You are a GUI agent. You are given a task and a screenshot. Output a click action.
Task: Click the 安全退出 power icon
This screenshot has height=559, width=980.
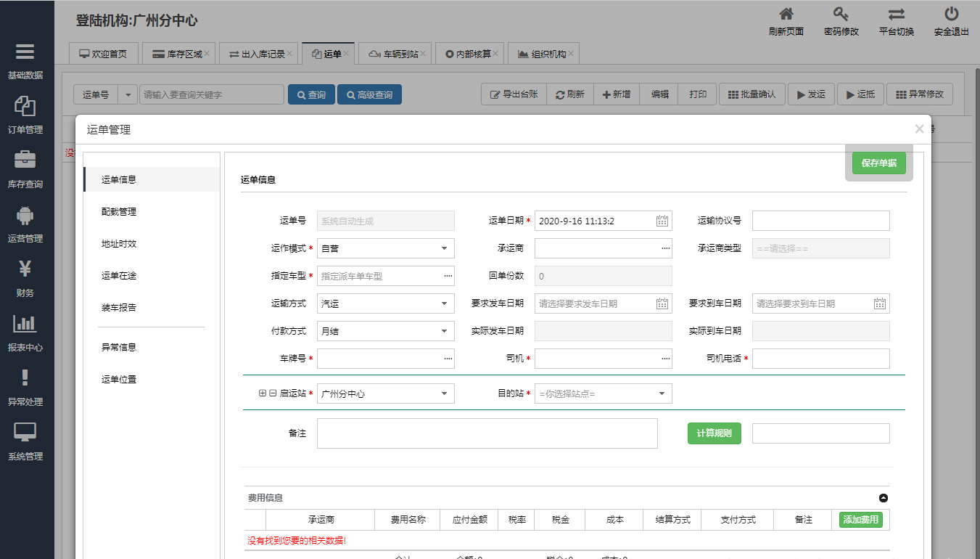pos(951,15)
